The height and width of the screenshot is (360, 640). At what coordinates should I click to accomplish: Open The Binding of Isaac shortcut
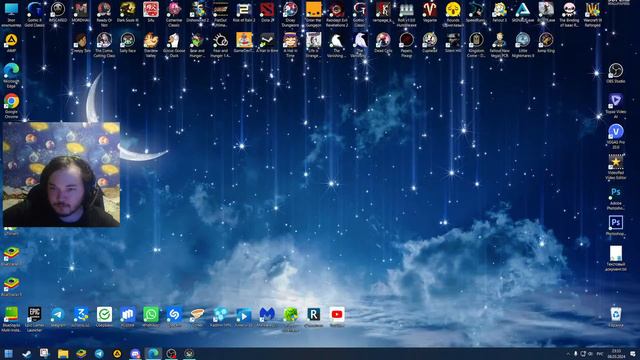[x=569, y=13]
